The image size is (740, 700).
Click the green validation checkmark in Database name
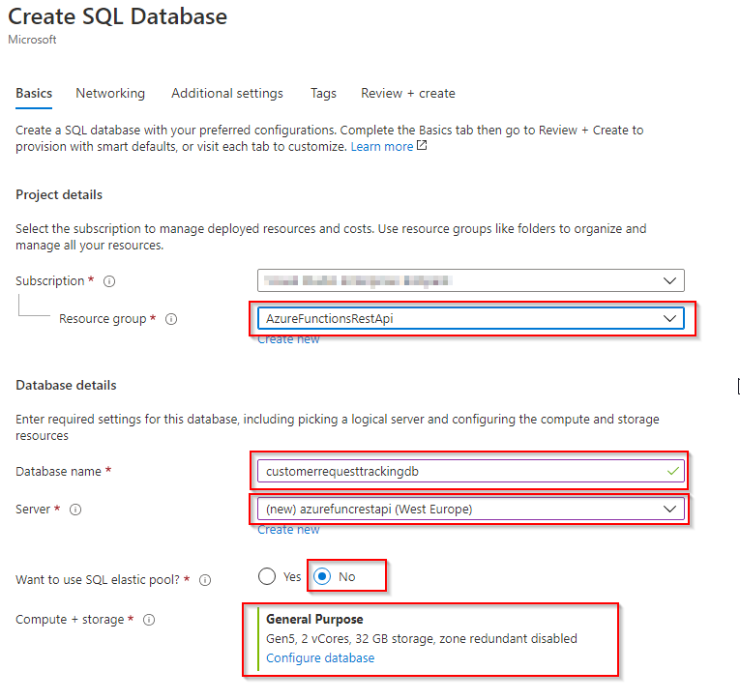click(x=673, y=471)
